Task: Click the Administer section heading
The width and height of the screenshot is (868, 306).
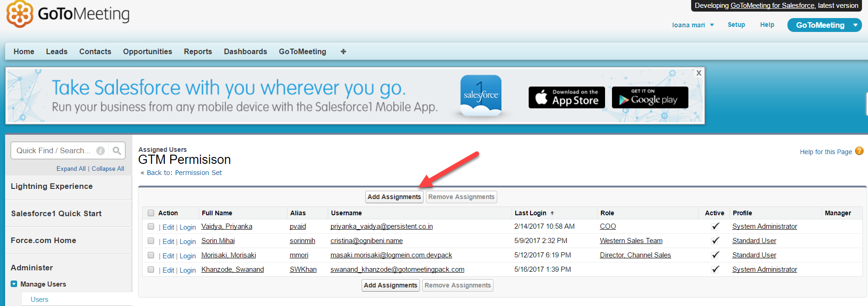Action: coord(32,268)
